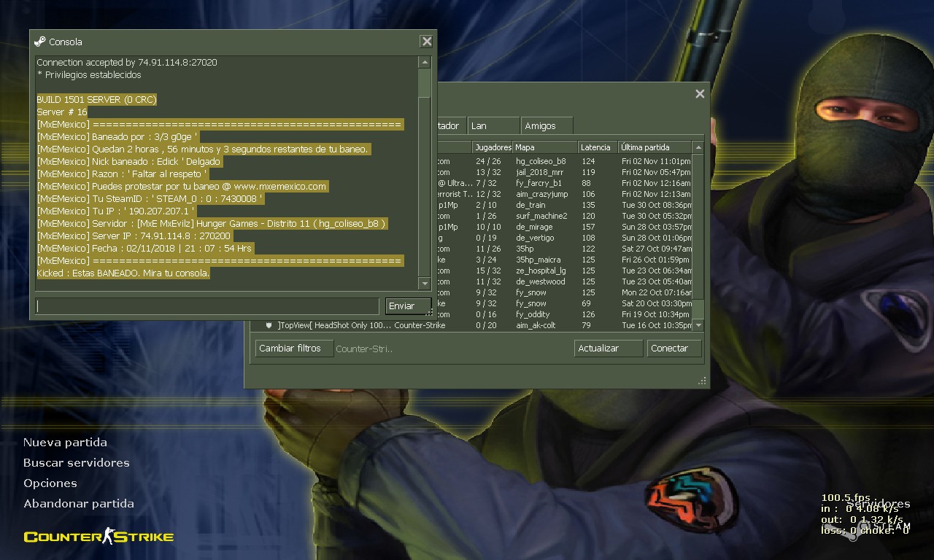The image size is (934, 560).
Task: Click the console scrollbar down arrow
Action: click(425, 283)
